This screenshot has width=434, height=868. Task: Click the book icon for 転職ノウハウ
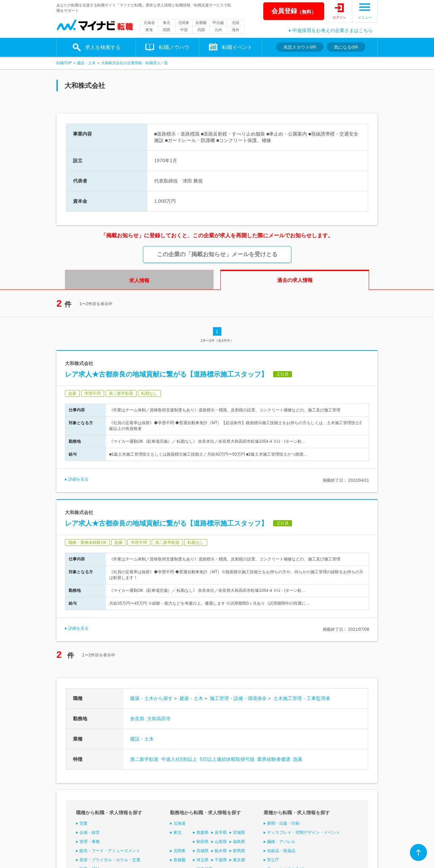(149, 47)
